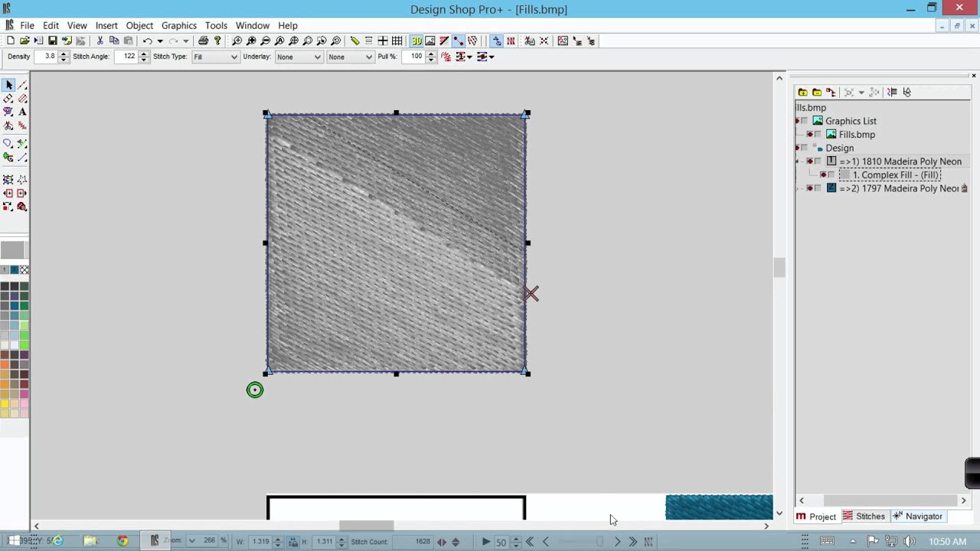Select the Complex Fill tree item
Screen dimensions: 980x551
897,175
